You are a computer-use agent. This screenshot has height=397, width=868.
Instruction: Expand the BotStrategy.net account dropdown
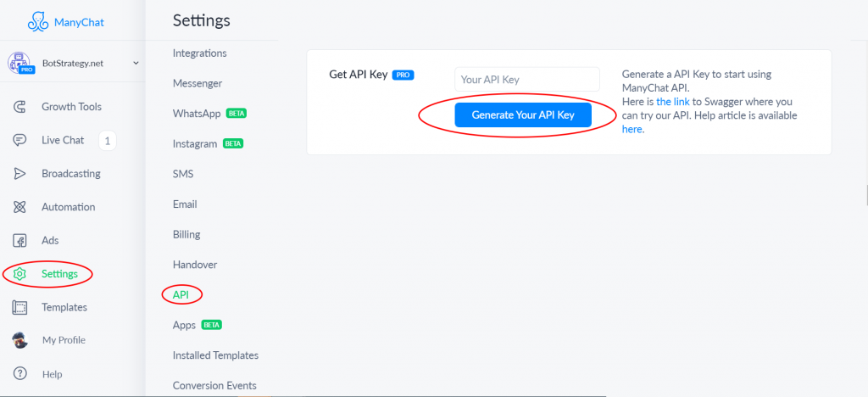(x=136, y=63)
